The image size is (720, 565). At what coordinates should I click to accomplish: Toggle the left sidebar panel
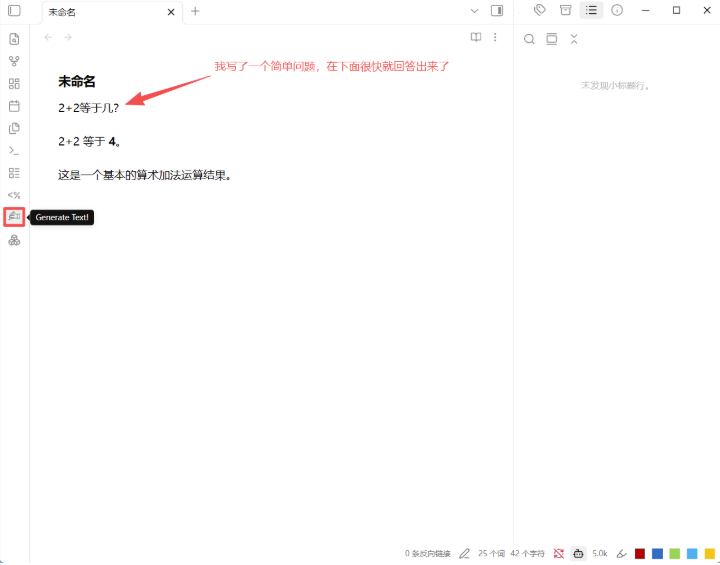pos(14,11)
